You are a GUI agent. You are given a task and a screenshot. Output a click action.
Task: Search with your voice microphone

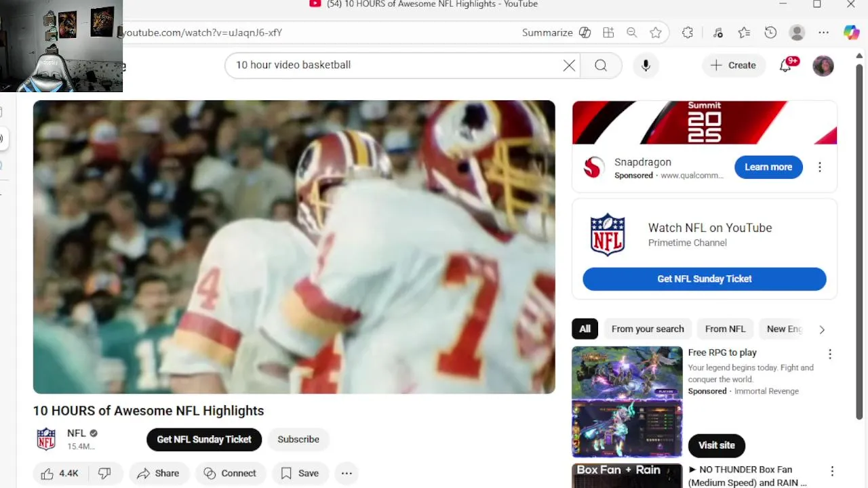coord(646,66)
